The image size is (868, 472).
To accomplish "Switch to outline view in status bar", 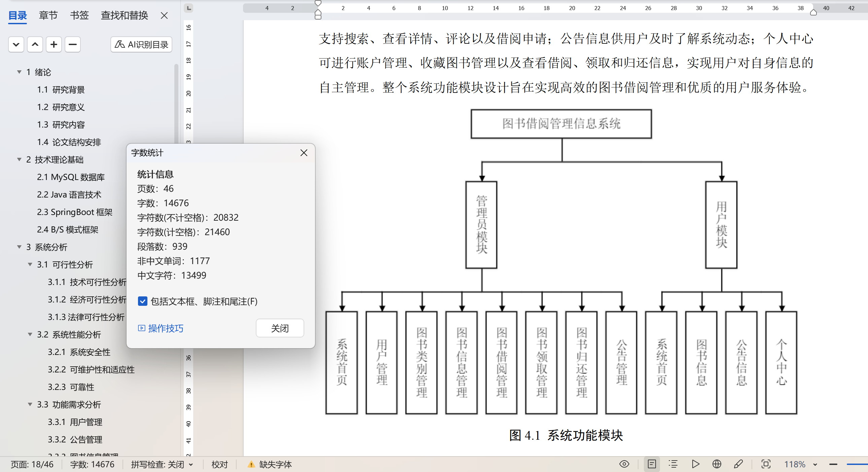I will (673, 464).
